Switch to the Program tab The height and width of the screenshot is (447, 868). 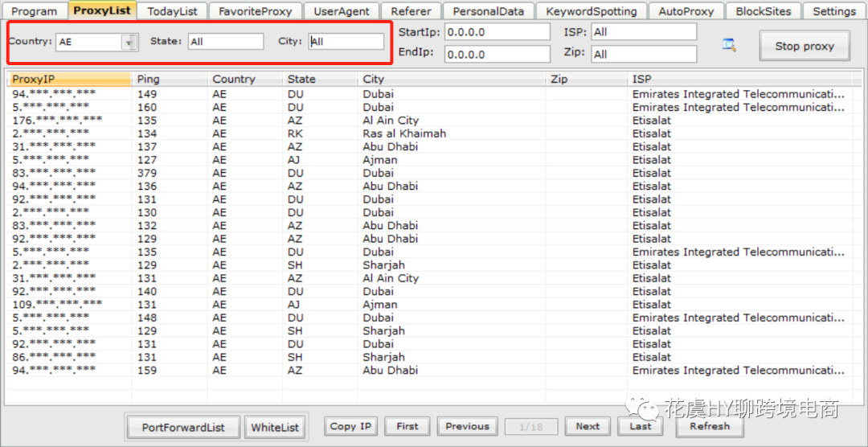tap(35, 11)
